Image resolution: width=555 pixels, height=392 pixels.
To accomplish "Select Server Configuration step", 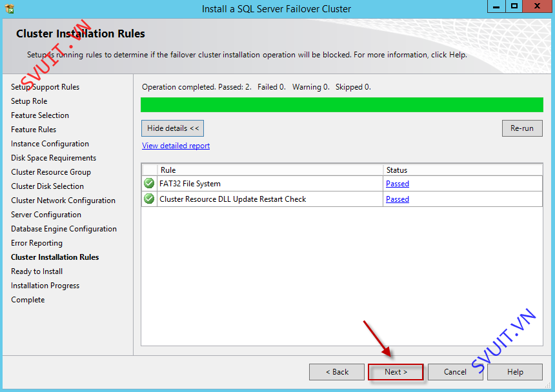I will [x=46, y=215].
